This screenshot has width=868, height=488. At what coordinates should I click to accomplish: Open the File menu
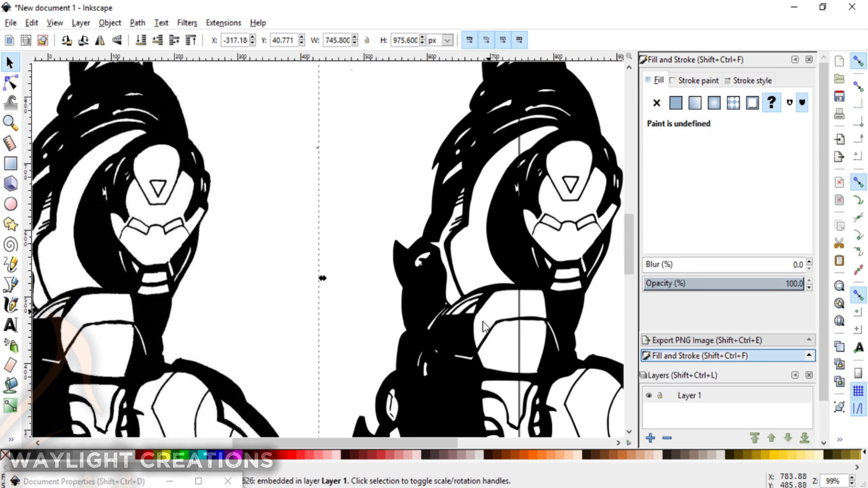[x=10, y=23]
